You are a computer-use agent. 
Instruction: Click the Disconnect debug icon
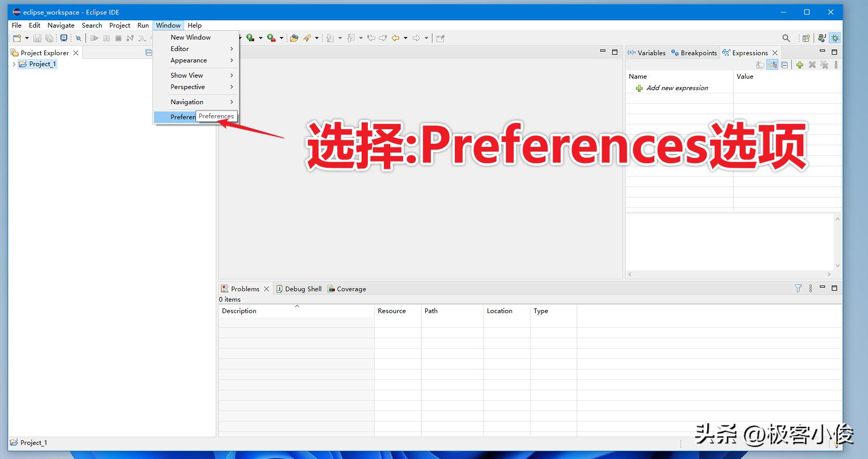tap(130, 38)
